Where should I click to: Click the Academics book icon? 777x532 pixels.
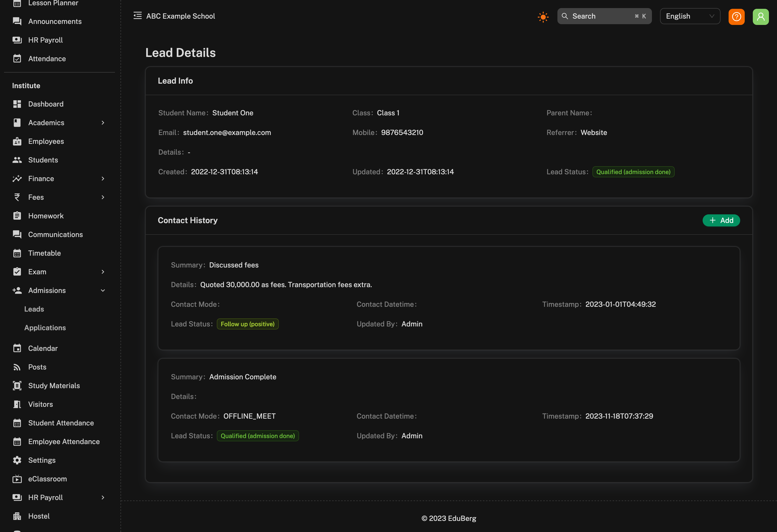click(x=17, y=123)
